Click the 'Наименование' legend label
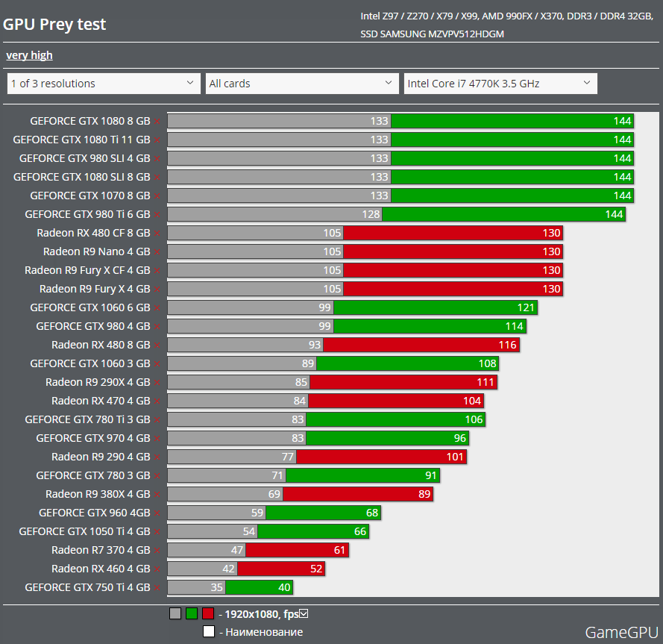663x644 pixels. (264, 632)
